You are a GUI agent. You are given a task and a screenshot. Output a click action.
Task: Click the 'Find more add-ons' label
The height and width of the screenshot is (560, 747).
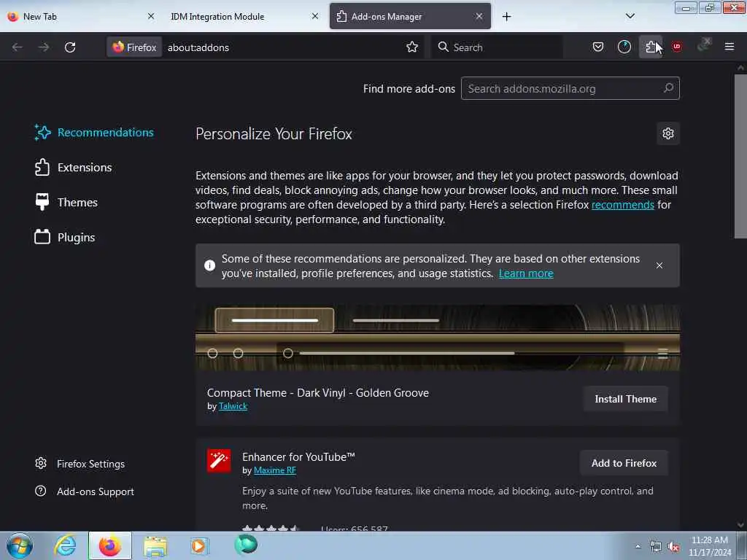click(409, 88)
